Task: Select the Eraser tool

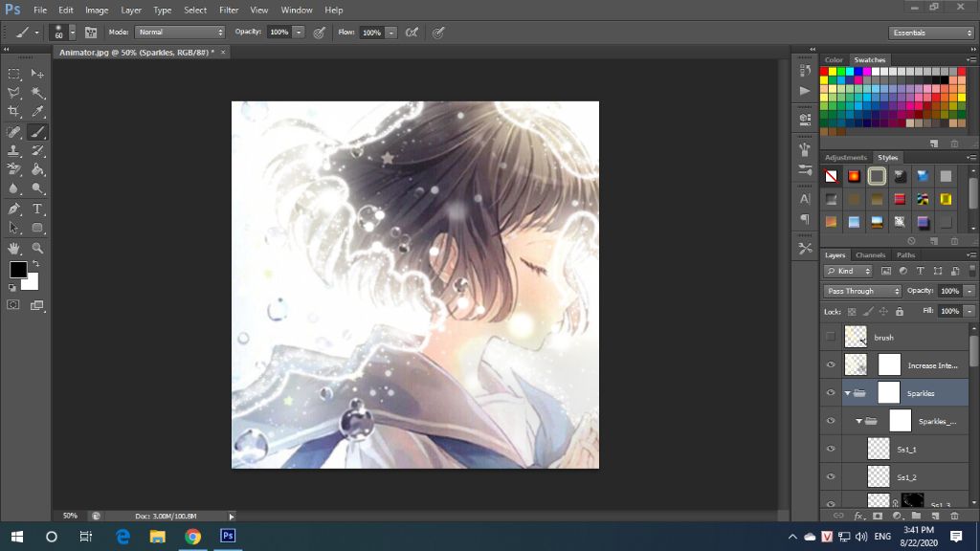Action: [13, 169]
